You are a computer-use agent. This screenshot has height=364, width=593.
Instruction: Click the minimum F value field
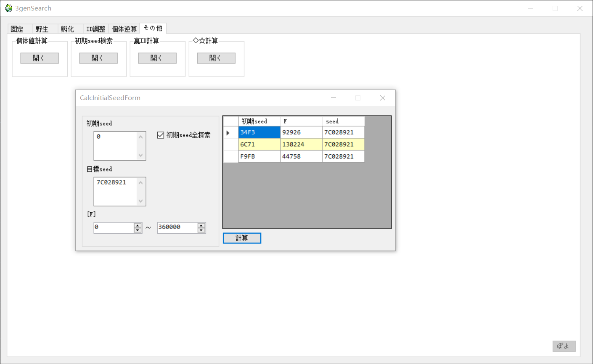coord(114,227)
